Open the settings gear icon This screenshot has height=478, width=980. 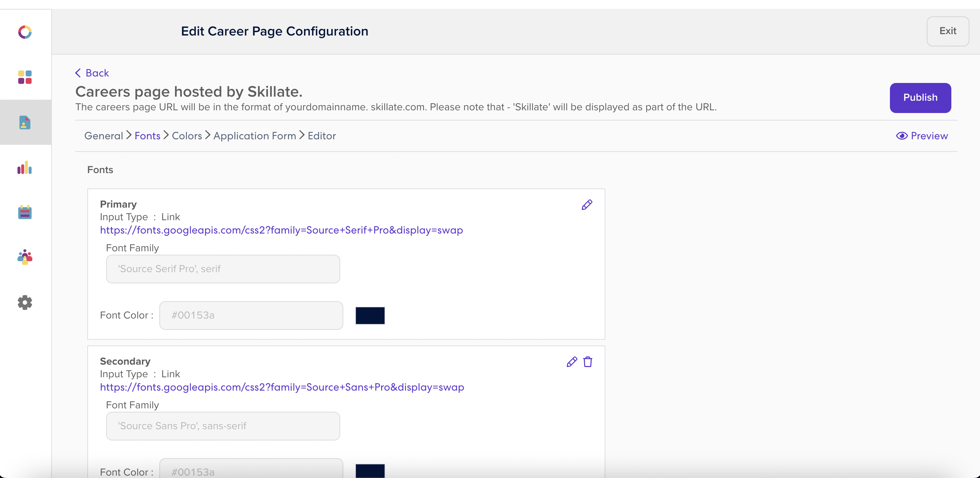coord(25,303)
